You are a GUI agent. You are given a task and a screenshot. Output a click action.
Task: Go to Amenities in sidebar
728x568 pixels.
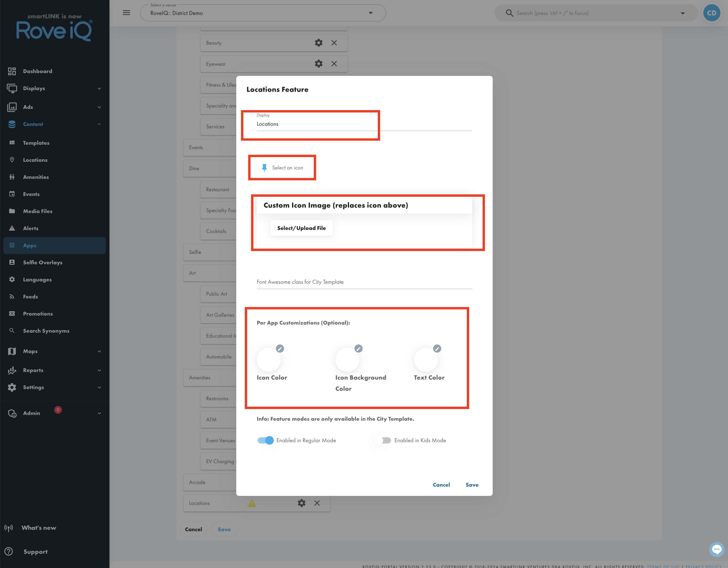click(54, 177)
